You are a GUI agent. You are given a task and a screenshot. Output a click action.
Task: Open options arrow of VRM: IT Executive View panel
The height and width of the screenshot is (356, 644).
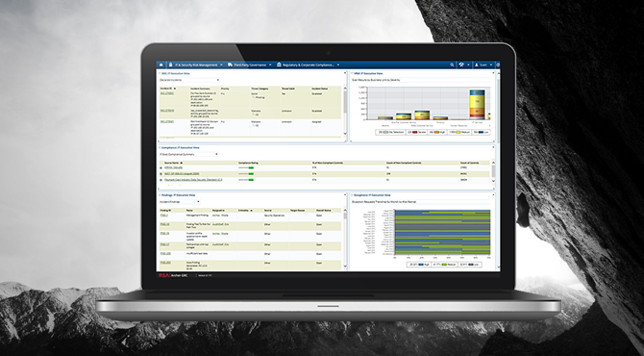click(x=493, y=73)
